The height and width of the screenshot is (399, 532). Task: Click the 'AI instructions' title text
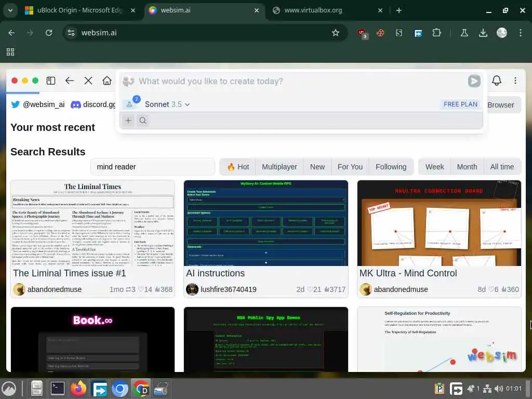click(216, 273)
